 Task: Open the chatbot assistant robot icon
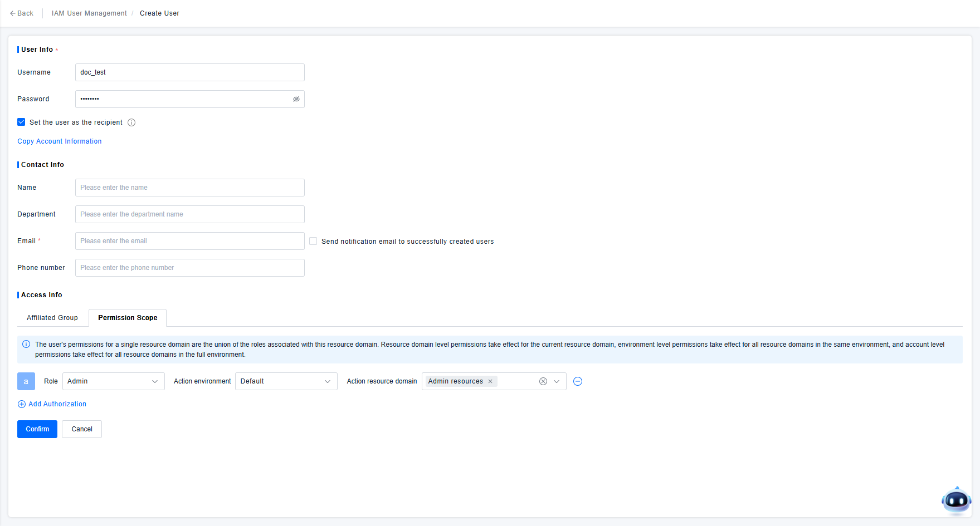[x=956, y=500]
